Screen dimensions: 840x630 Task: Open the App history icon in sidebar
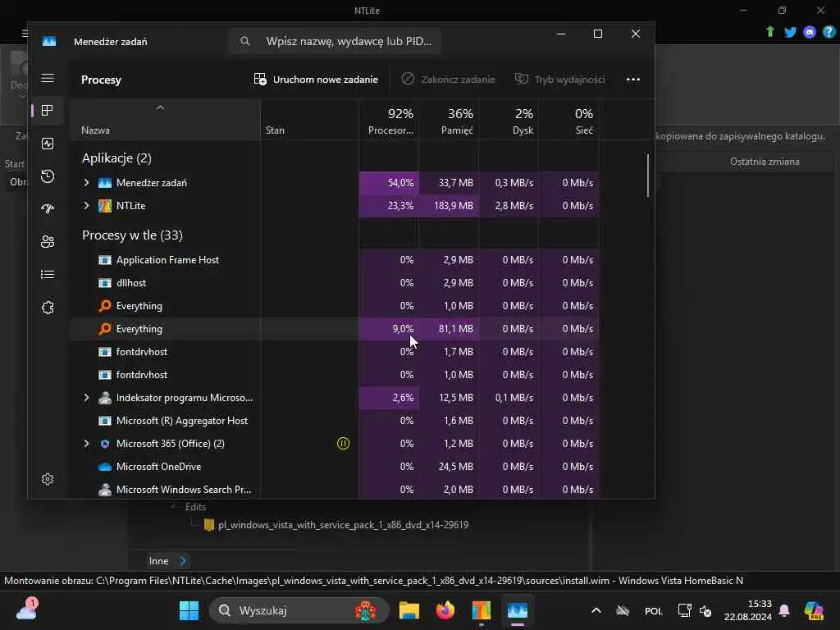coord(48,176)
